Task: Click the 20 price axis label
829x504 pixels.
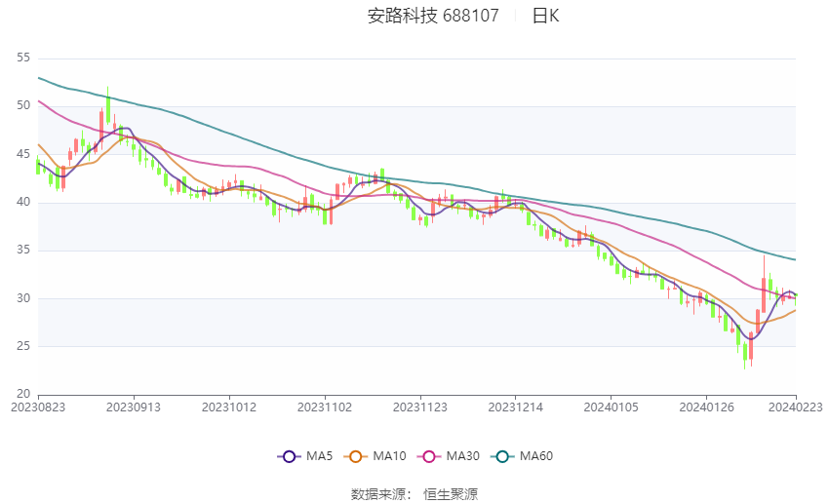Action: [23, 394]
